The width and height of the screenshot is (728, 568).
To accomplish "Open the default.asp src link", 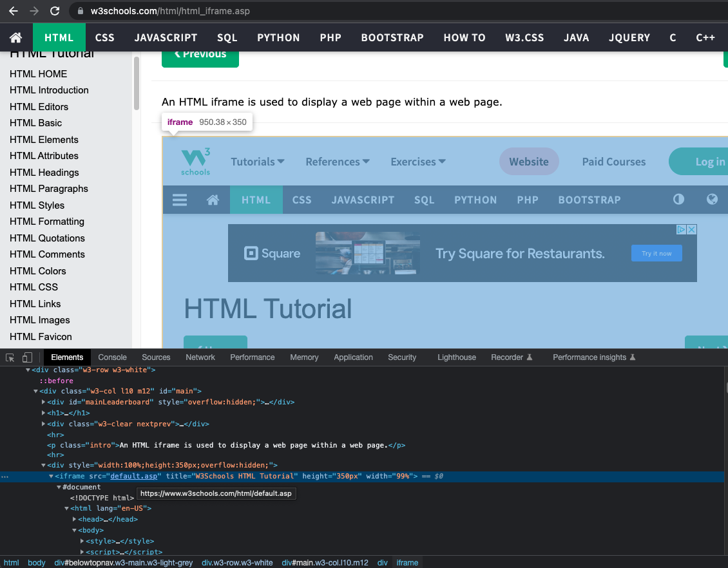I will tap(134, 476).
